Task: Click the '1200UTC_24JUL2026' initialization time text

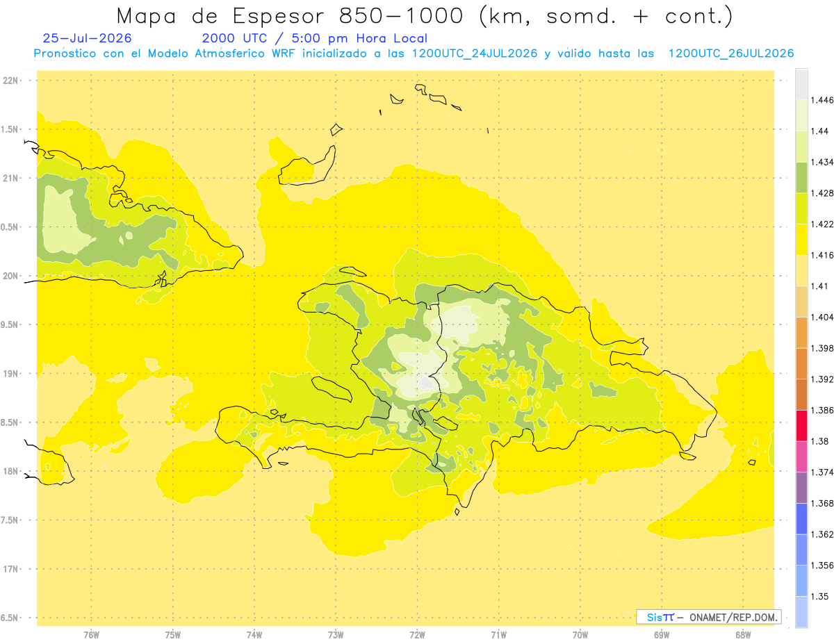Action: 475,53
